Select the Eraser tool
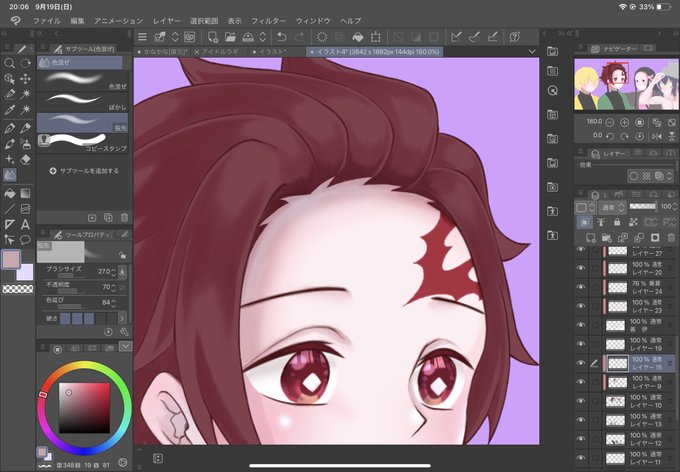The image size is (680, 472). 25,159
